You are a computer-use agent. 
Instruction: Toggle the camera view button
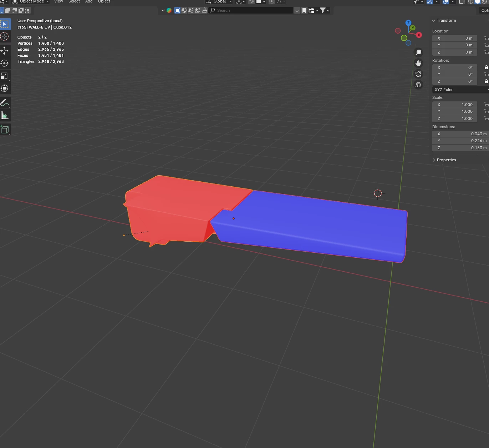click(418, 74)
